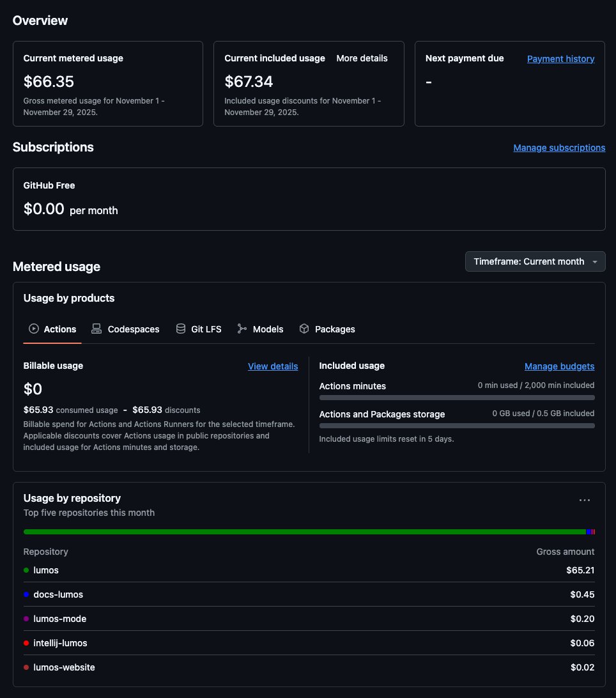Click the purple dot beside lumos-mode
The width and height of the screenshot is (616, 698).
[26, 619]
